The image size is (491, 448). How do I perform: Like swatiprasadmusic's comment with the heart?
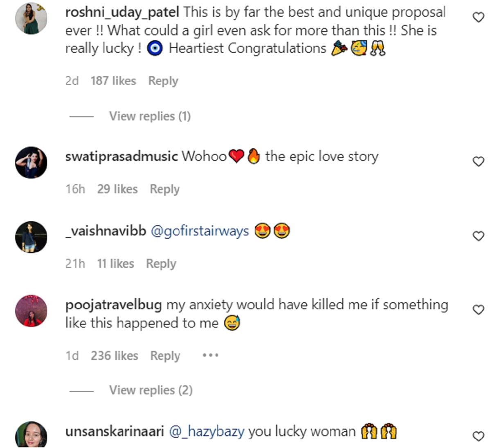tap(478, 161)
